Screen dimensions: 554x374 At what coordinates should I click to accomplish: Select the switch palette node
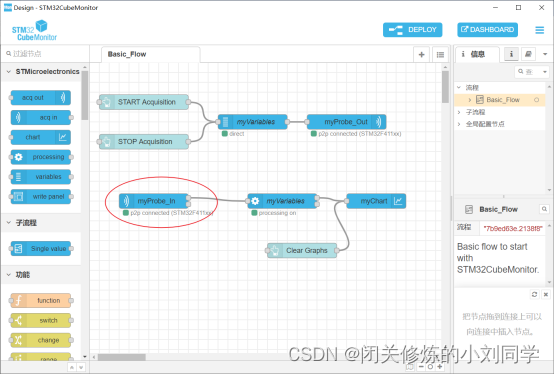click(41, 320)
